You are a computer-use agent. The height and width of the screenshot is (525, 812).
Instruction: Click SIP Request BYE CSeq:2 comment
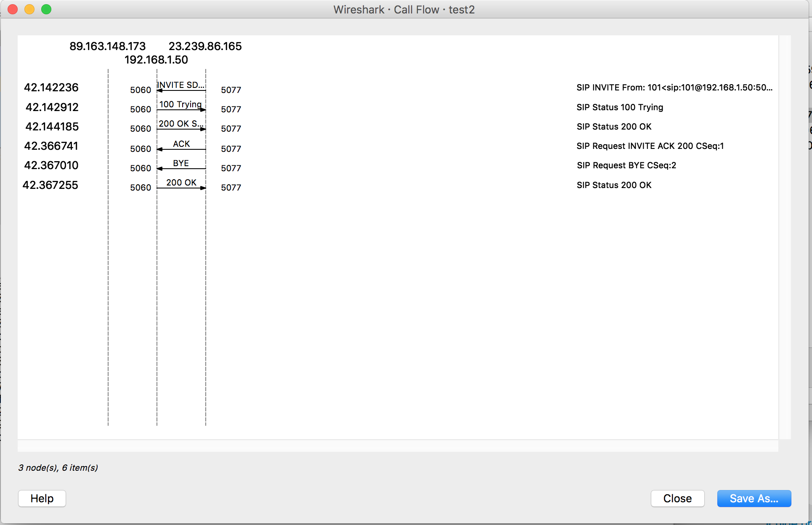coord(626,165)
